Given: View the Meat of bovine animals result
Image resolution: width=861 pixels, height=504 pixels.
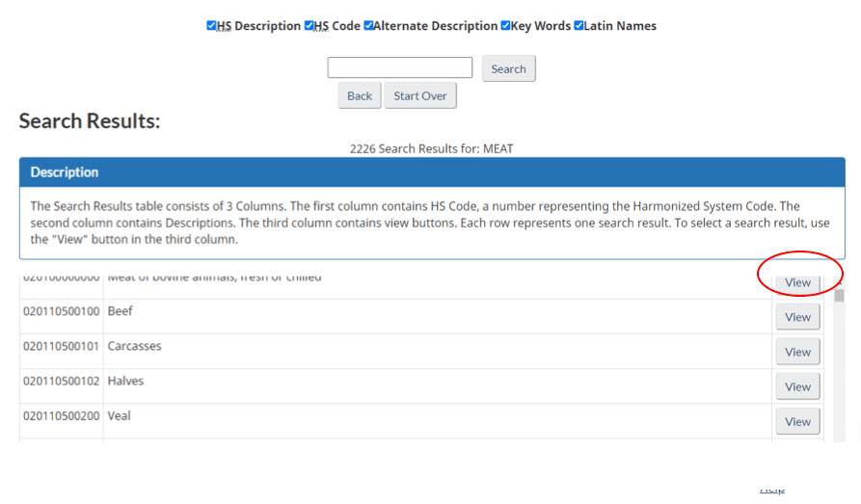Looking at the screenshot, I should click(797, 282).
